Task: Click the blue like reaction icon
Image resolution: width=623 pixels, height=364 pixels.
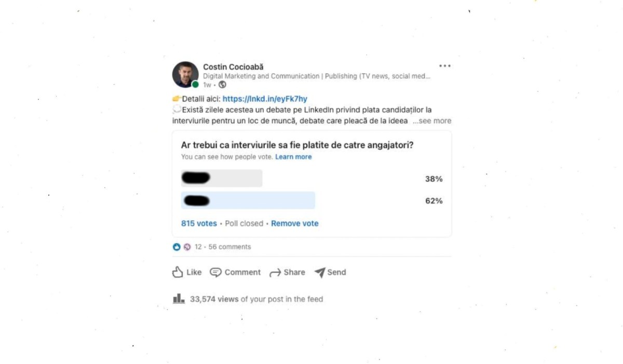Action: click(x=177, y=247)
